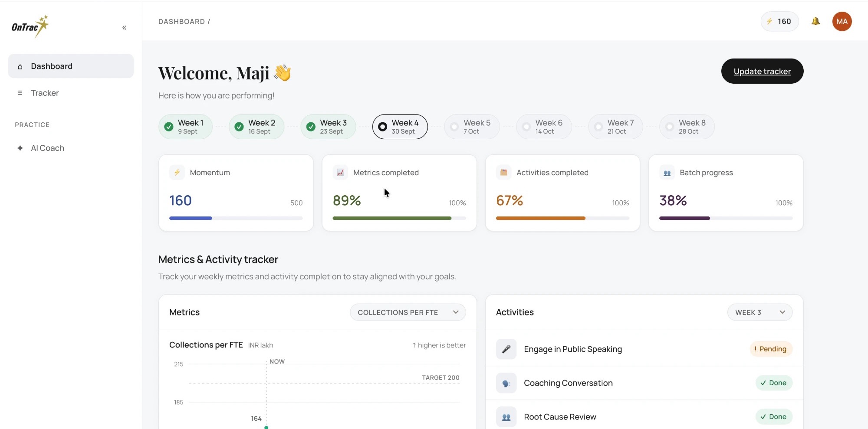This screenshot has width=868, height=429.
Task: Click the Update tracker button
Action: tap(762, 71)
